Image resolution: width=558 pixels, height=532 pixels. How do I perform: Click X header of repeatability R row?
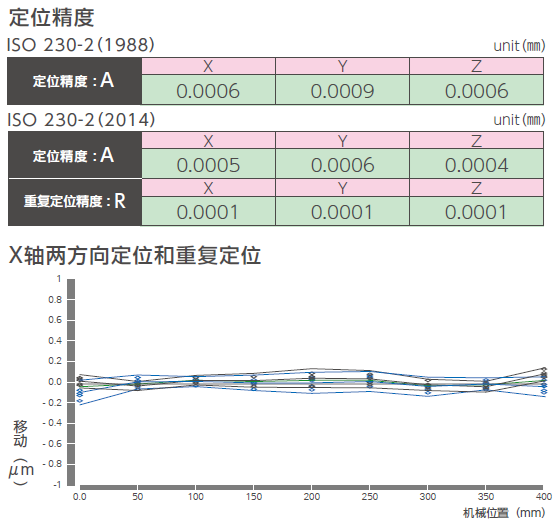(208, 188)
